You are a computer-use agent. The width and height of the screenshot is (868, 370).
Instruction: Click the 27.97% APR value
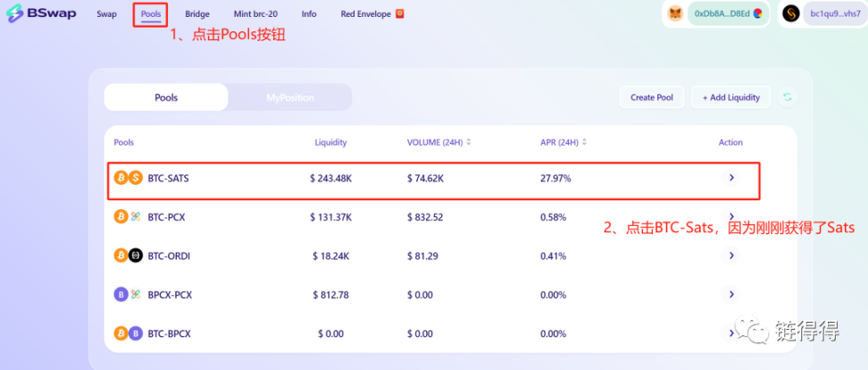555,179
